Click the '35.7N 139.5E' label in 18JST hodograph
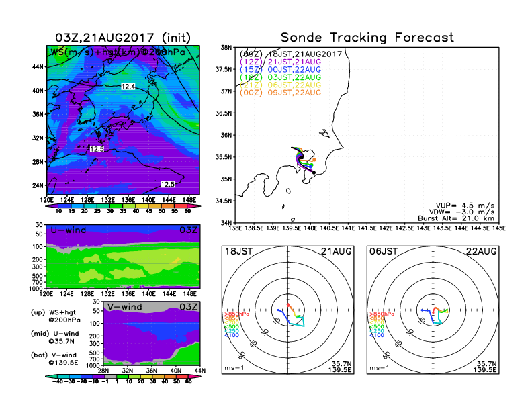 tap(341, 367)
